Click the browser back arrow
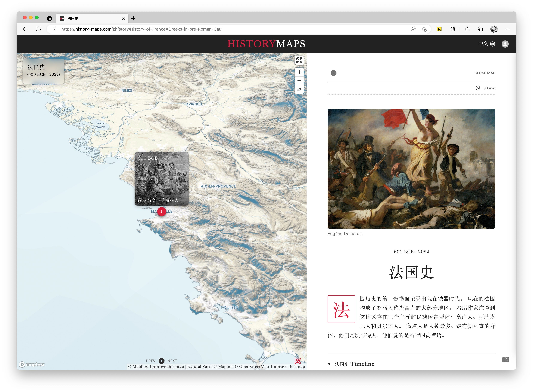This screenshot has height=392, width=533. coord(25,29)
